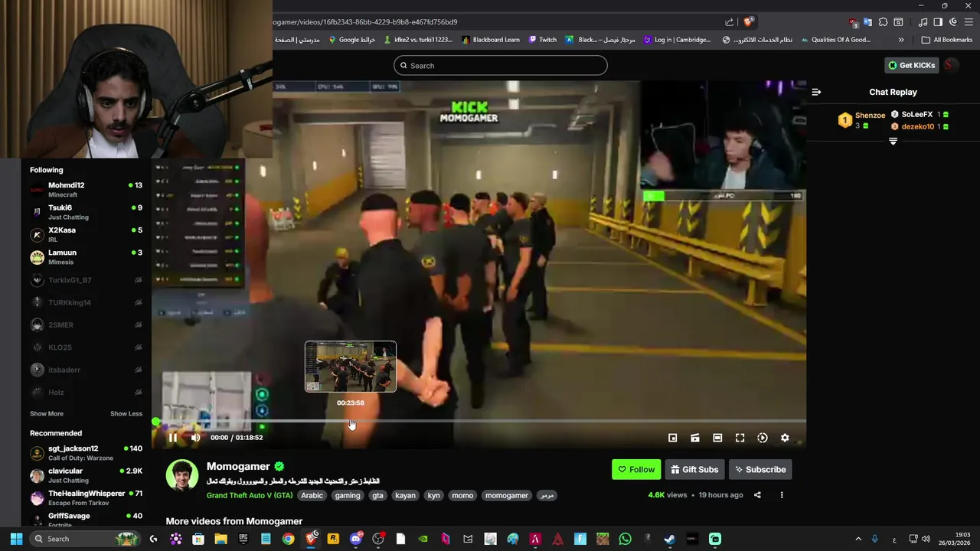Open the Brave Shields icon in the address bar

point(748,22)
